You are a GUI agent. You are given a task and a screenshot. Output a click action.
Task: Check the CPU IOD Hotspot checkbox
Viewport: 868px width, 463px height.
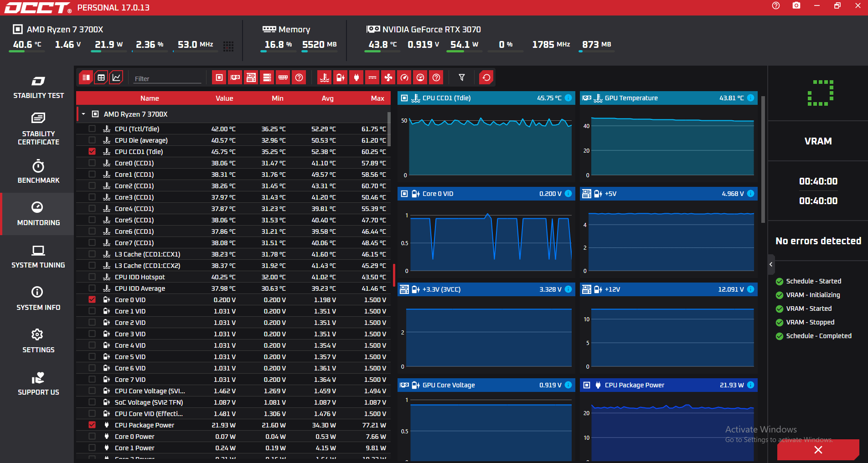92,277
